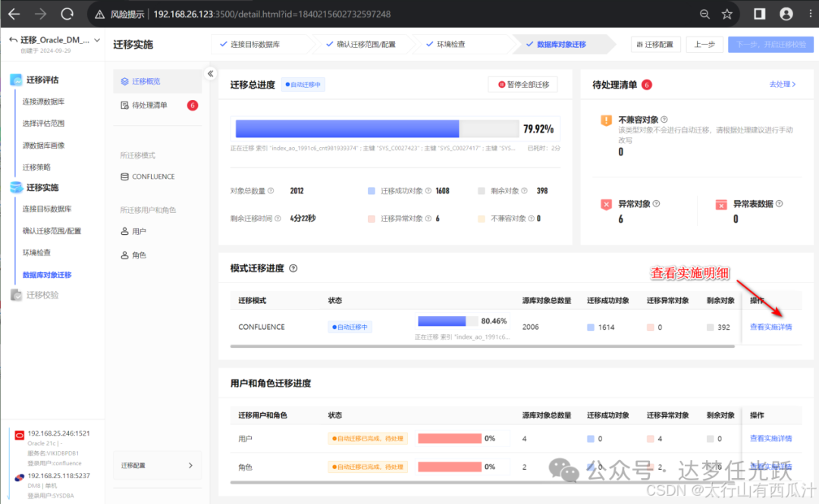Click 下一步,开启迁移校验 button
819x504 pixels.
pos(771,45)
